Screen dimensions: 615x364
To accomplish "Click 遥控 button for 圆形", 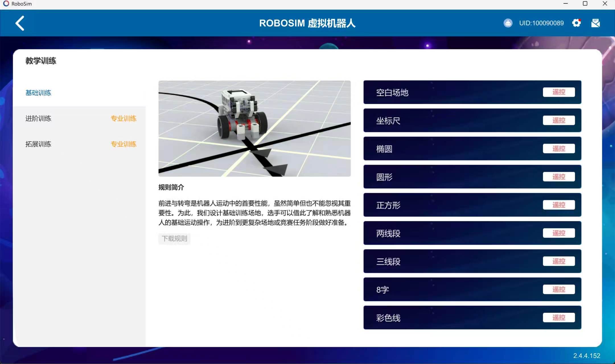I will (x=559, y=177).
